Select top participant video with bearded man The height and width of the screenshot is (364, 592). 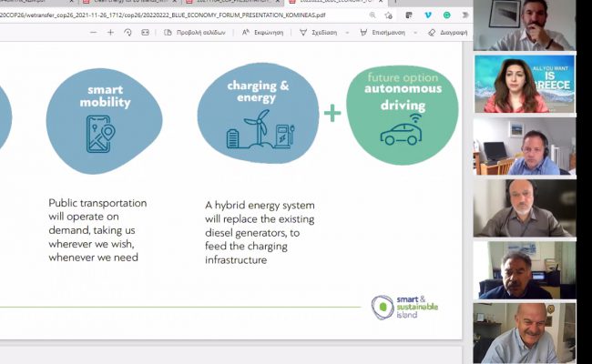[525, 25]
